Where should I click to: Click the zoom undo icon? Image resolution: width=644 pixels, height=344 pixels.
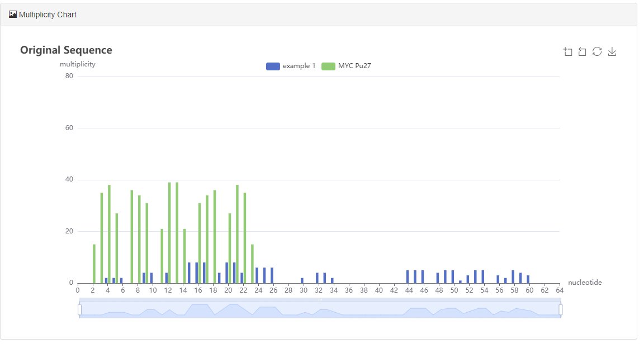click(x=583, y=51)
